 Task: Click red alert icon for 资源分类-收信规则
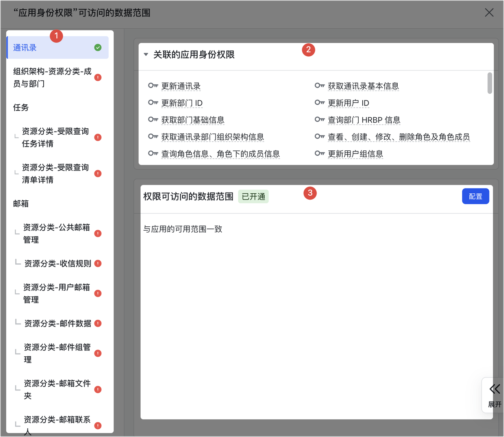[x=98, y=263]
